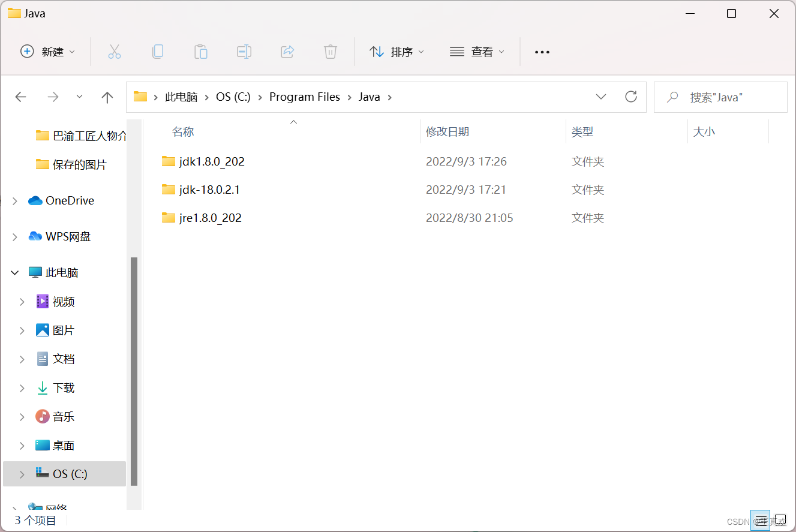Click the Cut scissors icon
The image size is (796, 532).
coord(115,52)
